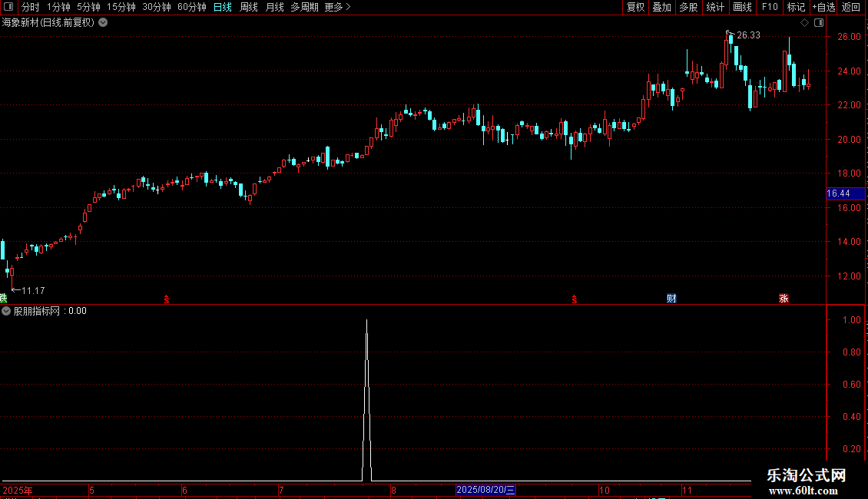
Task: Open the 多股 multi-stock view
Action: (x=688, y=7)
